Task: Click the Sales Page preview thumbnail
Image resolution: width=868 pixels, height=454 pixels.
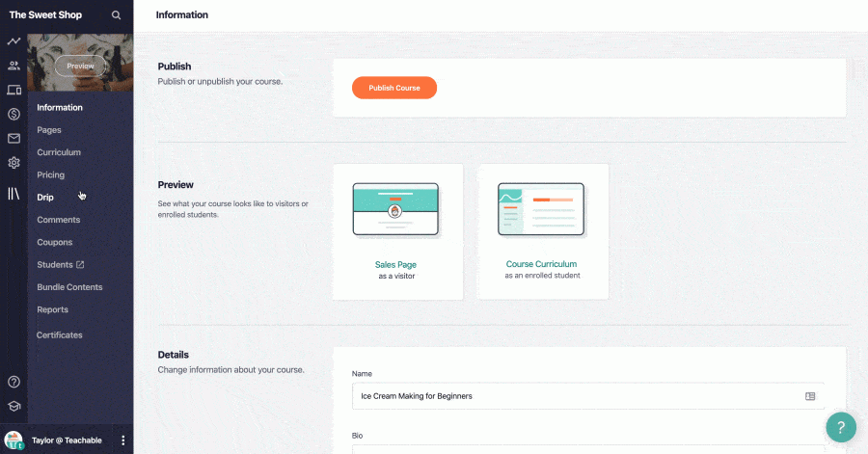Action: point(395,210)
